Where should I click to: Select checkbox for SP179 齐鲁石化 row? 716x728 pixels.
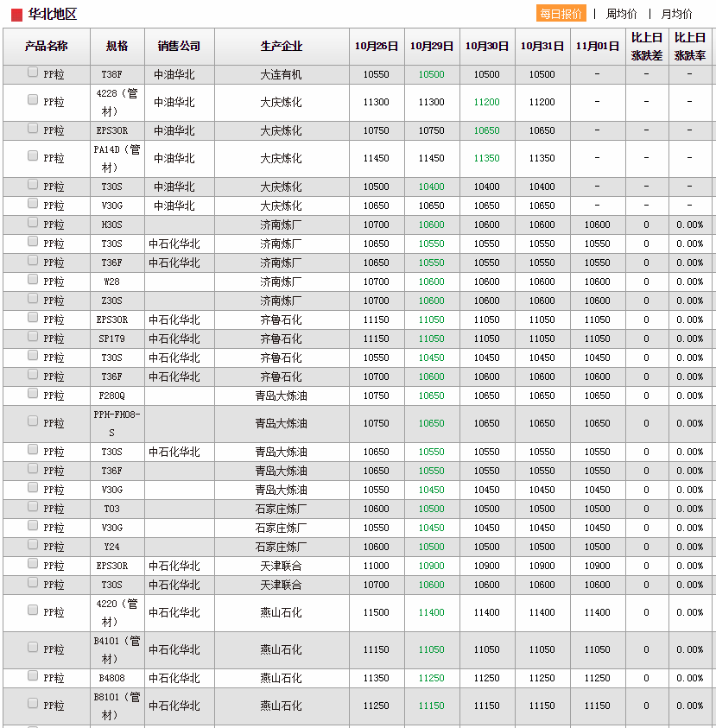(x=33, y=336)
